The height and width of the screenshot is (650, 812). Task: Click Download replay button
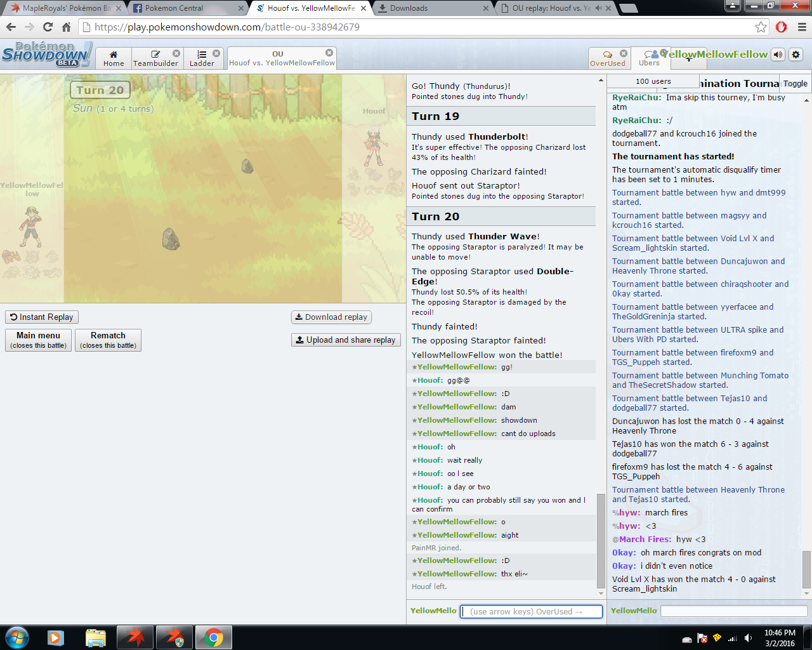tap(331, 317)
